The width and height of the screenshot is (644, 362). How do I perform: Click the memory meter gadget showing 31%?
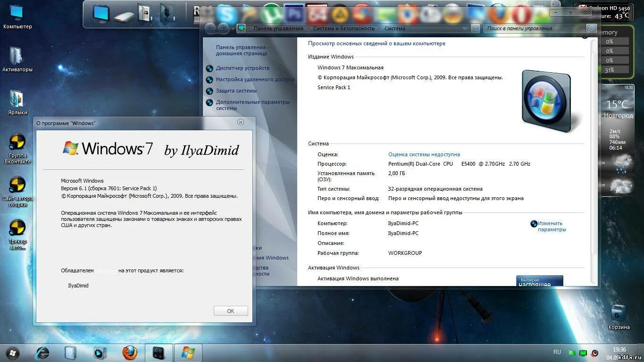(x=617, y=52)
